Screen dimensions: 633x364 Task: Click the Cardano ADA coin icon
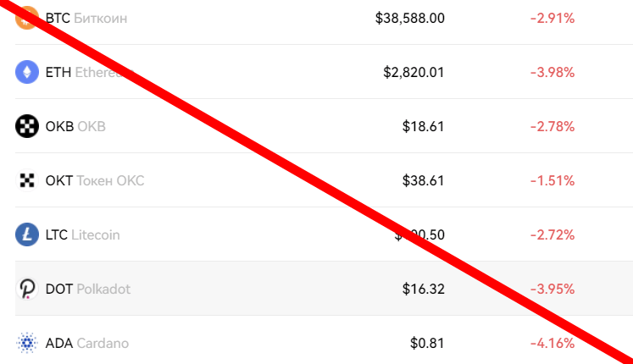(27, 343)
